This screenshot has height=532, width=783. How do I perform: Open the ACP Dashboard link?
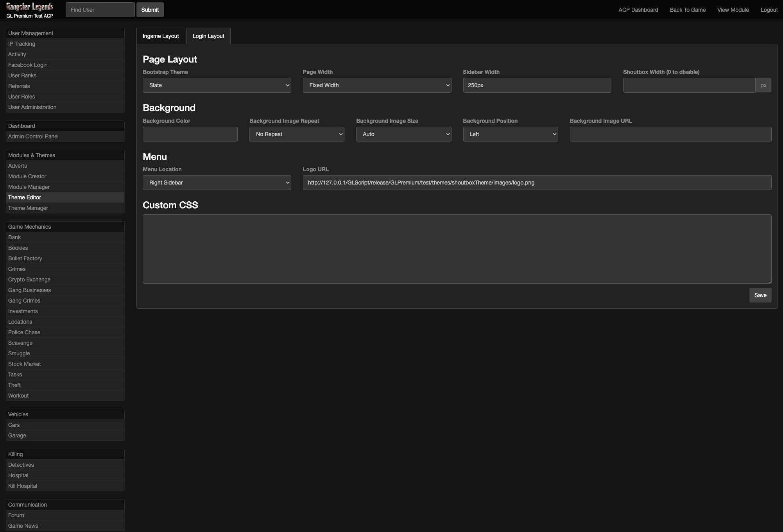coord(638,10)
